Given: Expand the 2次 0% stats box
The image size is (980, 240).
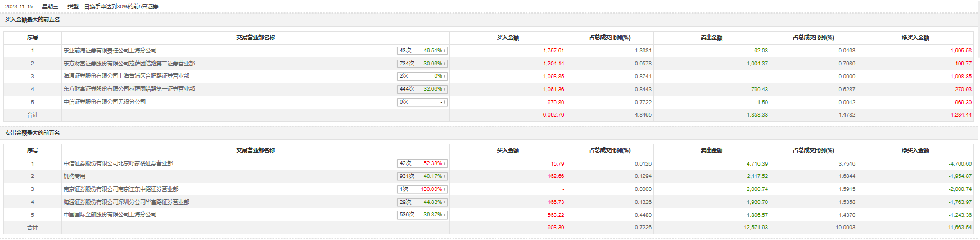Looking at the screenshot, I should click(422, 76).
